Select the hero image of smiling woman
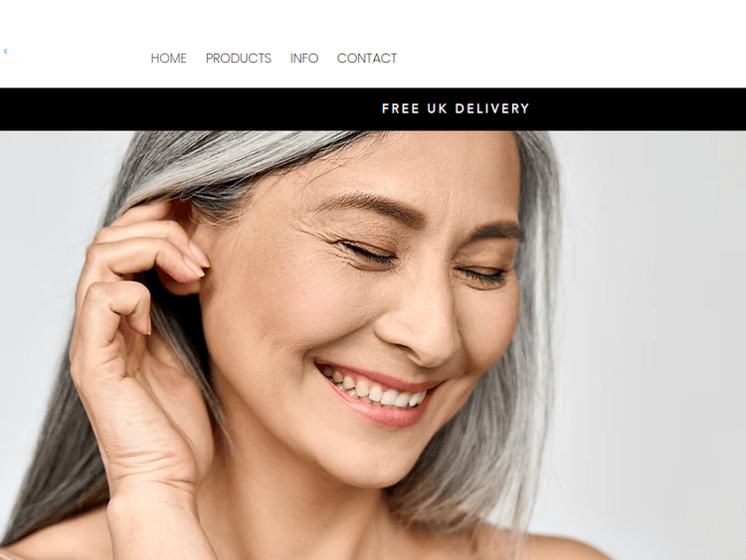Viewport: 746px width, 560px height. [373, 345]
